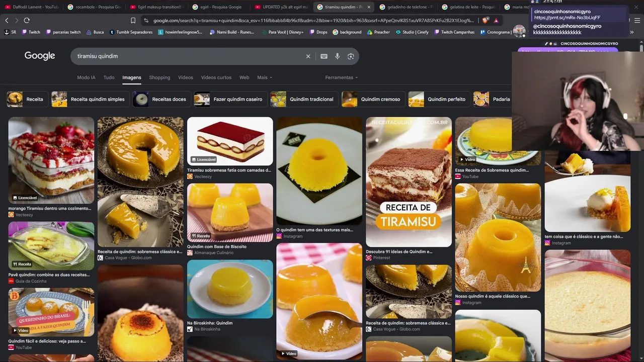Search by image with the Lens icon

[351, 56]
